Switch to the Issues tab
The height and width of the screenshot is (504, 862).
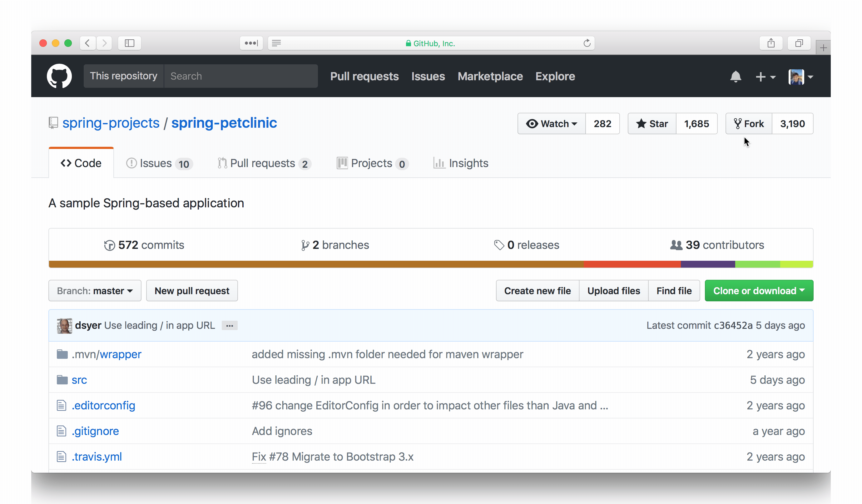click(x=158, y=163)
